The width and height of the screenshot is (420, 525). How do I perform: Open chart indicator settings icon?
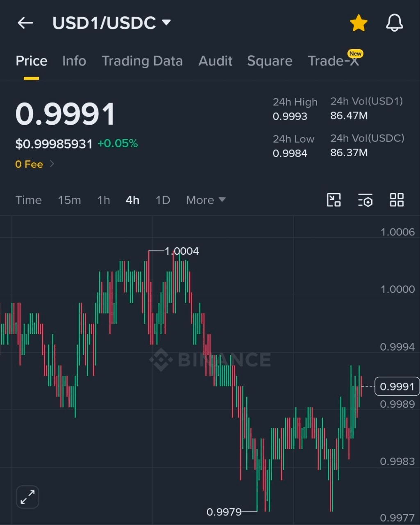tap(365, 200)
